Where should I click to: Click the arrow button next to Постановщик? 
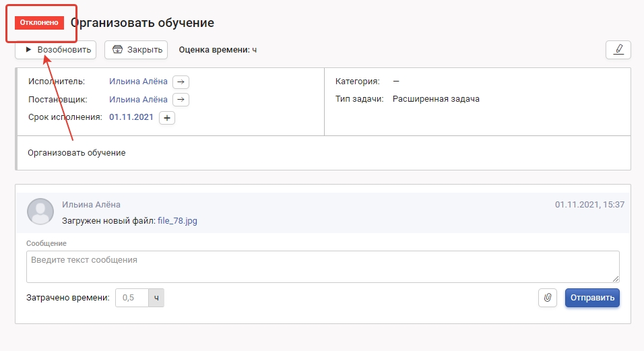point(181,100)
